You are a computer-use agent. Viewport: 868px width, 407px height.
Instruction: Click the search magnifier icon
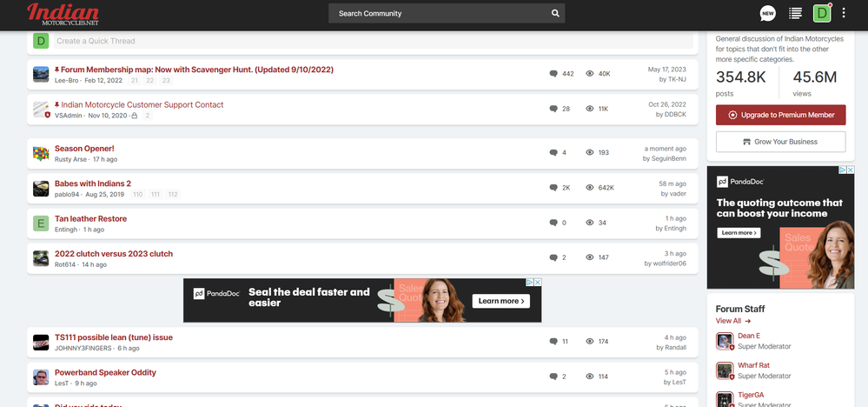tap(555, 13)
